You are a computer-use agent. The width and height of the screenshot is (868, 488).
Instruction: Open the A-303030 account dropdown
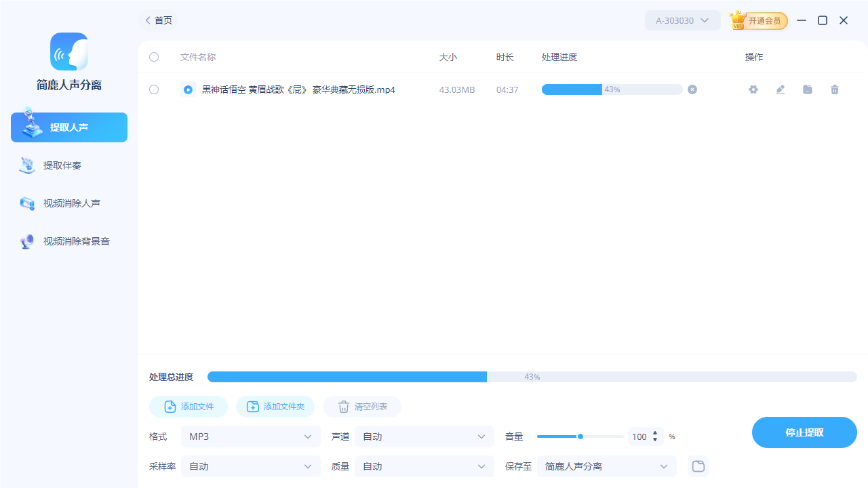click(x=682, y=20)
